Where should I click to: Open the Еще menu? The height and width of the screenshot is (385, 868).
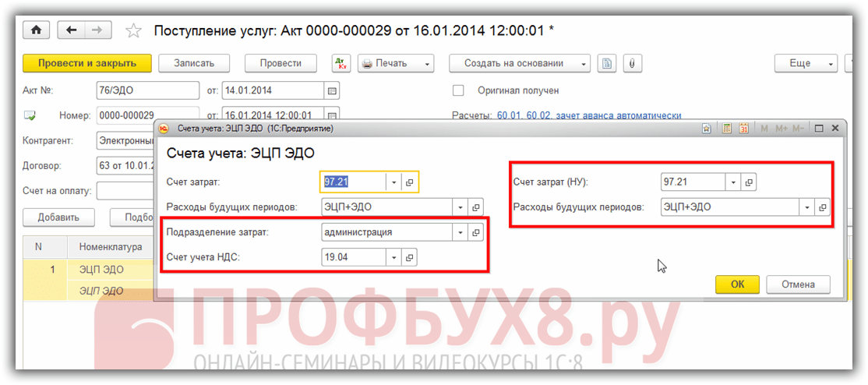tap(806, 63)
